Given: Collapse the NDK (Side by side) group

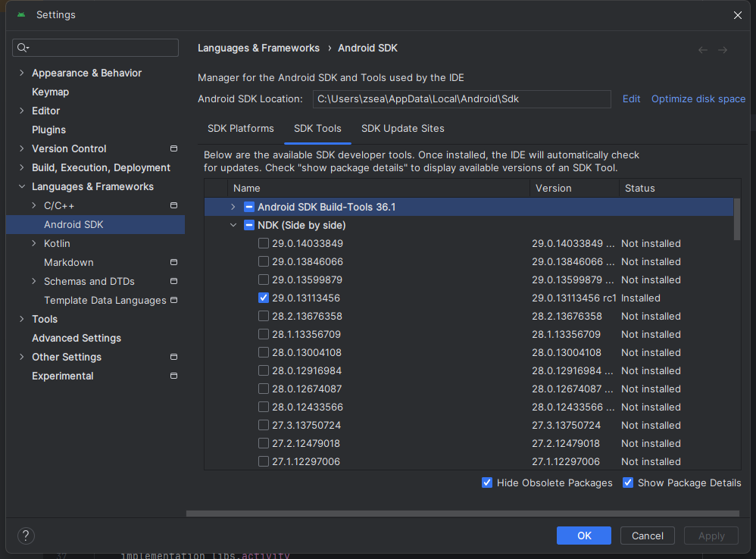Looking at the screenshot, I should click(233, 225).
